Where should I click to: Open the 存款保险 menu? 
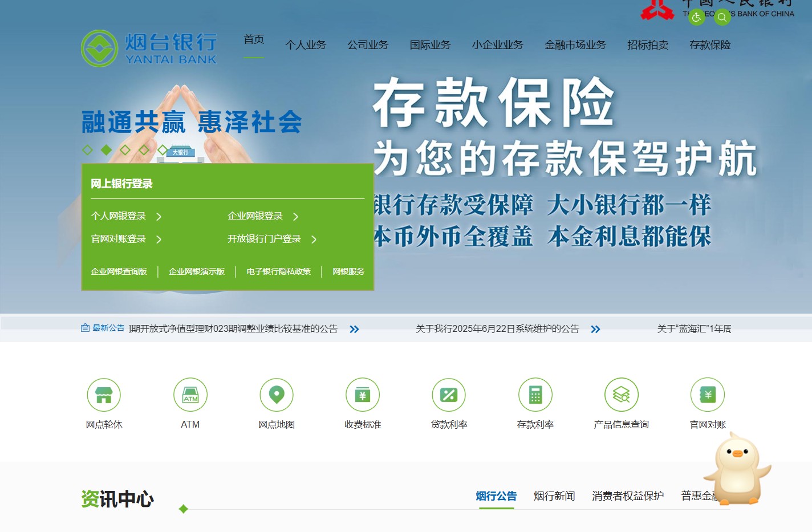[x=710, y=44]
